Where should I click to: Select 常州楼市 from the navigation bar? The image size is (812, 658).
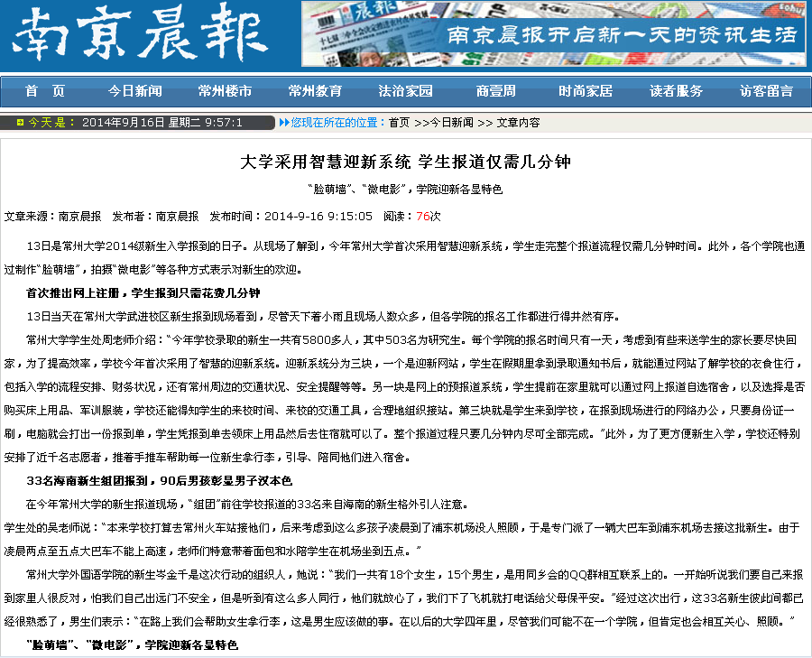(226, 91)
